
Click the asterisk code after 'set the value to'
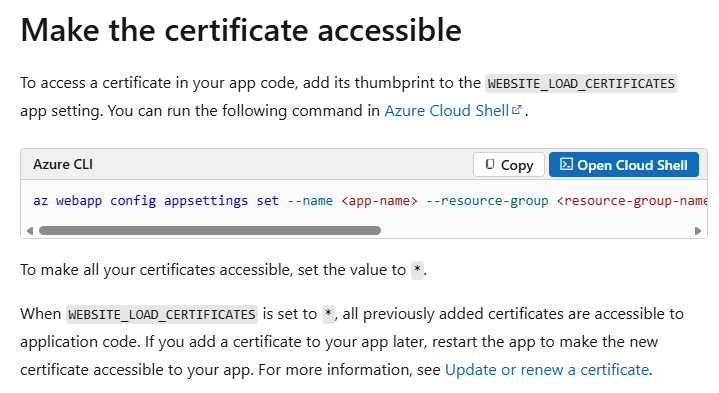[x=417, y=270]
